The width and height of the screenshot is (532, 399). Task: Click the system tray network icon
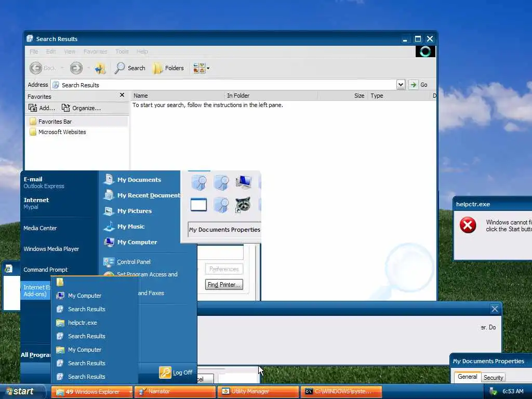[x=493, y=392]
